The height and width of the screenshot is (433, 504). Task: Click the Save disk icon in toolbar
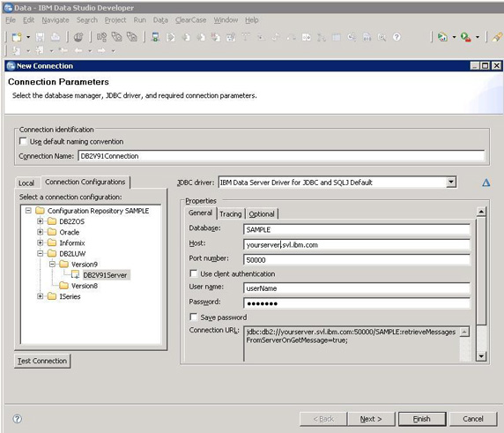tap(40, 37)
